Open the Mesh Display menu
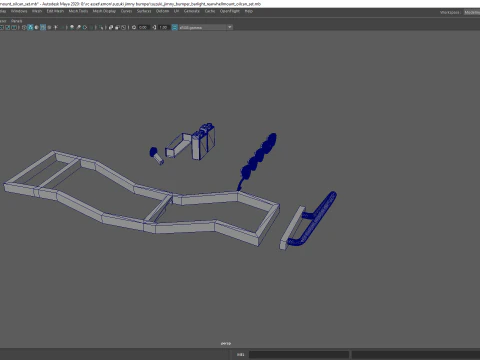 point(104,11)
